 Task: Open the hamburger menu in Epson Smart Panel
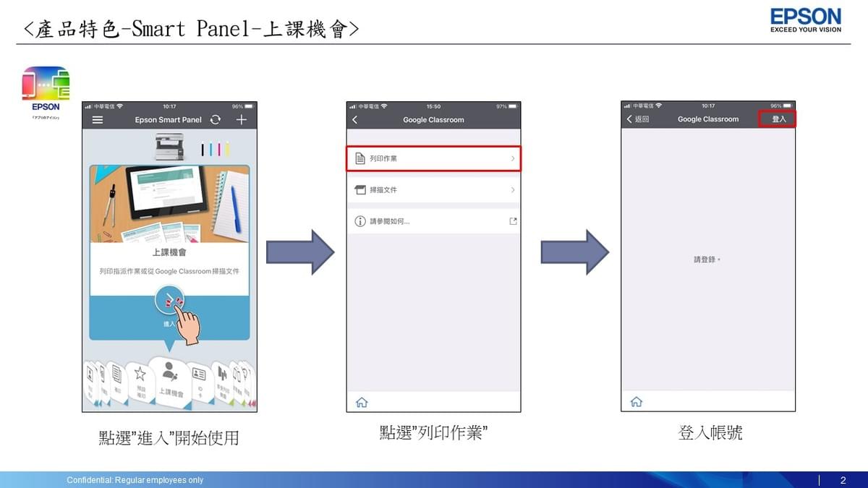point(97,120)
